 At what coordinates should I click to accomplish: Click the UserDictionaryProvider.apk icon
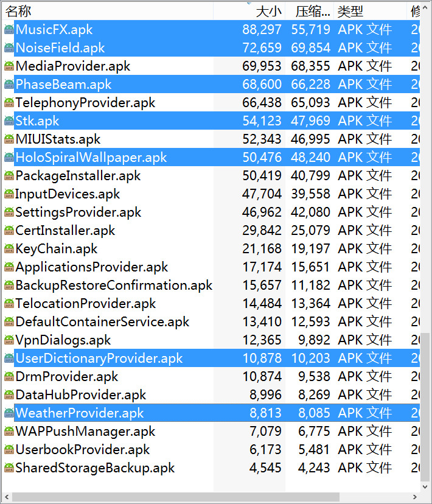pyautogui.click(x=9, y=359)
